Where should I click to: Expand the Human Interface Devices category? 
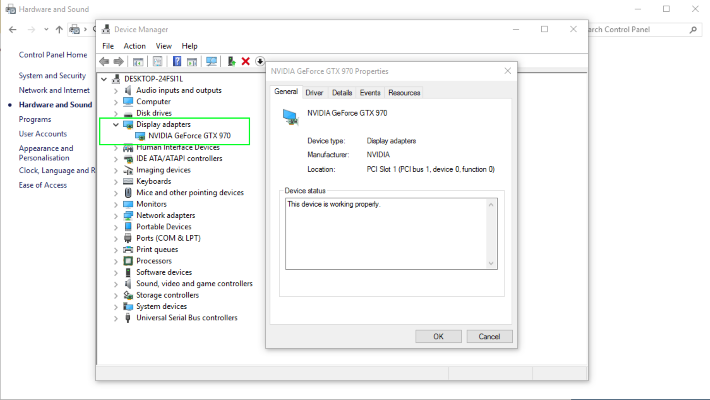pyautogui.click(x=116, y=148)
